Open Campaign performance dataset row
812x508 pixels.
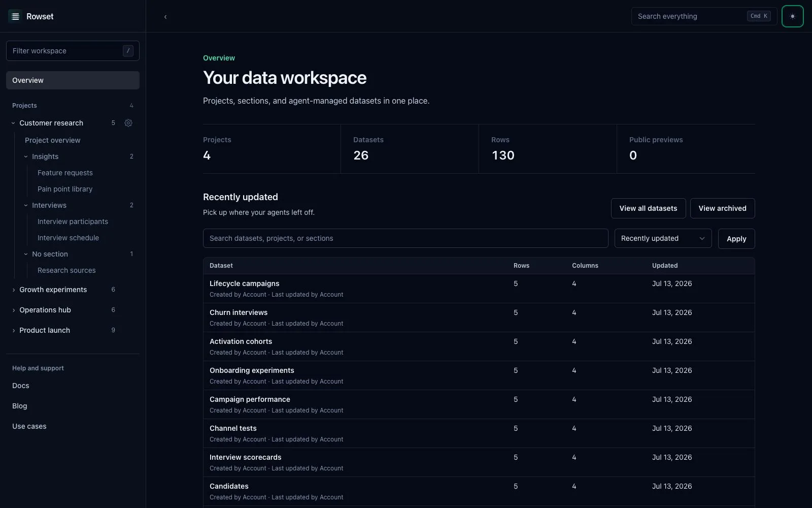(x=479, y=404)
